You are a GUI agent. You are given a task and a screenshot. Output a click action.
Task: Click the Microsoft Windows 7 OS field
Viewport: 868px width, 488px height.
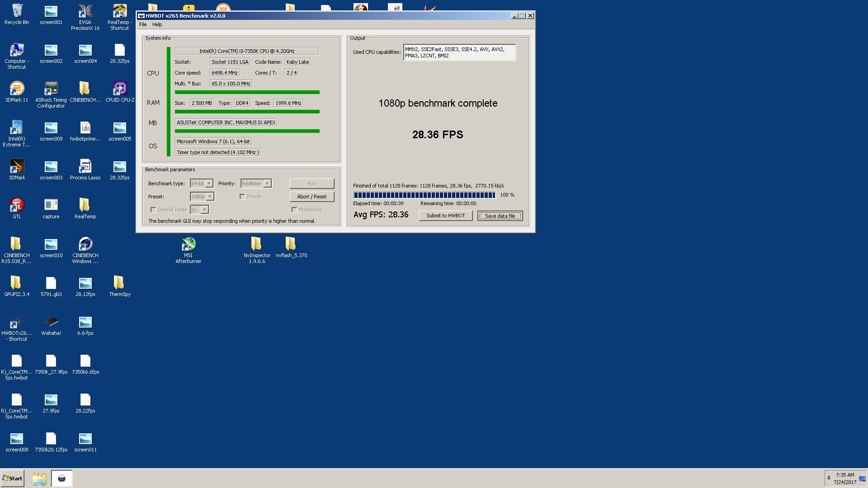coord(213,141)
